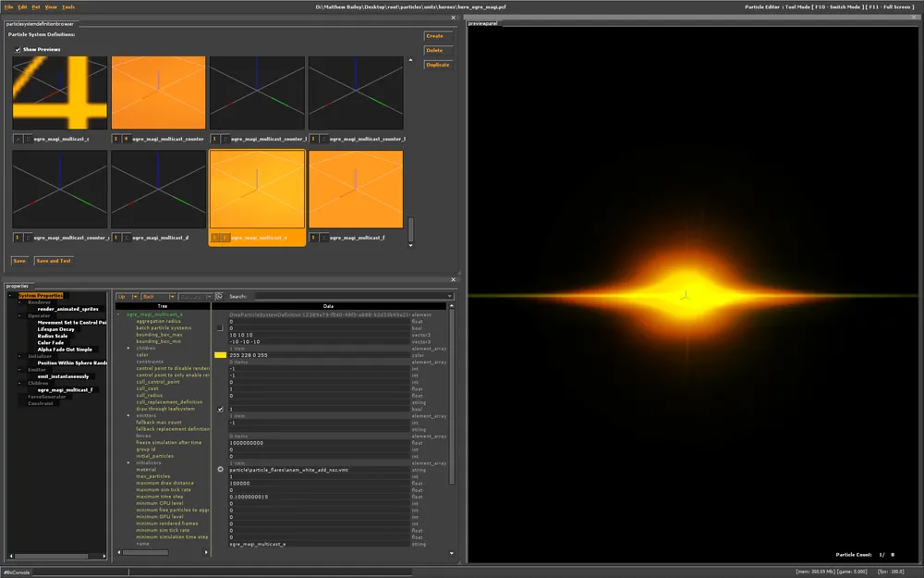Click the scroll-down arrow of the Data column

click(x=452, y=555)
